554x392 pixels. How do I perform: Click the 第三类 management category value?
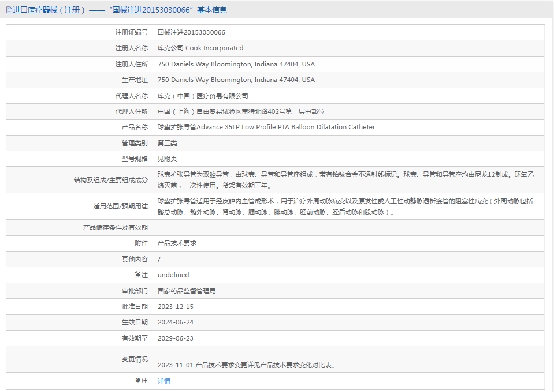pos(168,143)
